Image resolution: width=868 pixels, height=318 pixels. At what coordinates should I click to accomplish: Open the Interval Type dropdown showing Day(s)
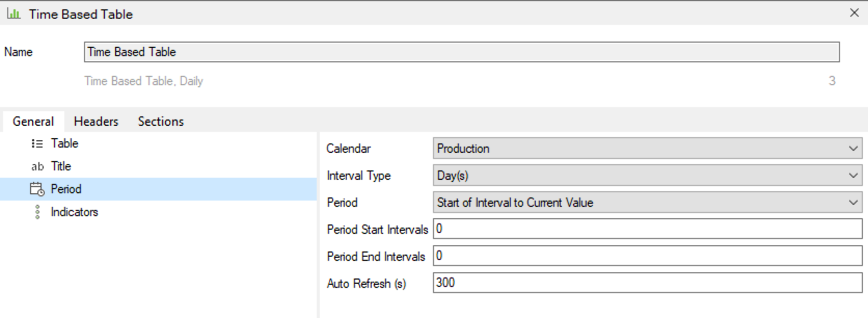pyautogui.click(x=647, y=176)
